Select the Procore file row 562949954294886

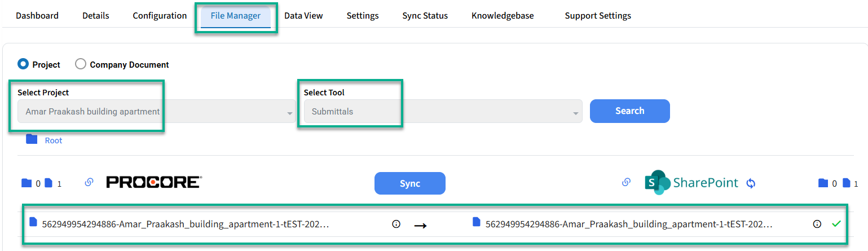coord(185,224)
